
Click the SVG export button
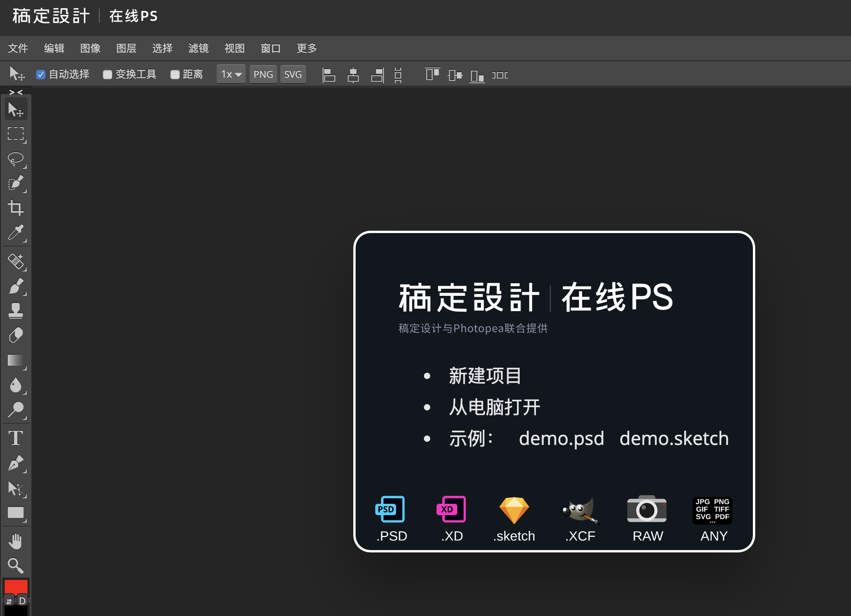tap(293, 74)
